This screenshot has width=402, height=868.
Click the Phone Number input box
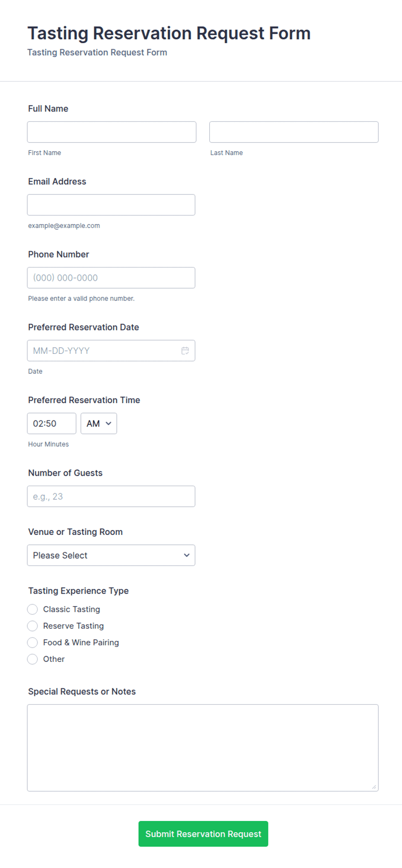tap(111, 278)
